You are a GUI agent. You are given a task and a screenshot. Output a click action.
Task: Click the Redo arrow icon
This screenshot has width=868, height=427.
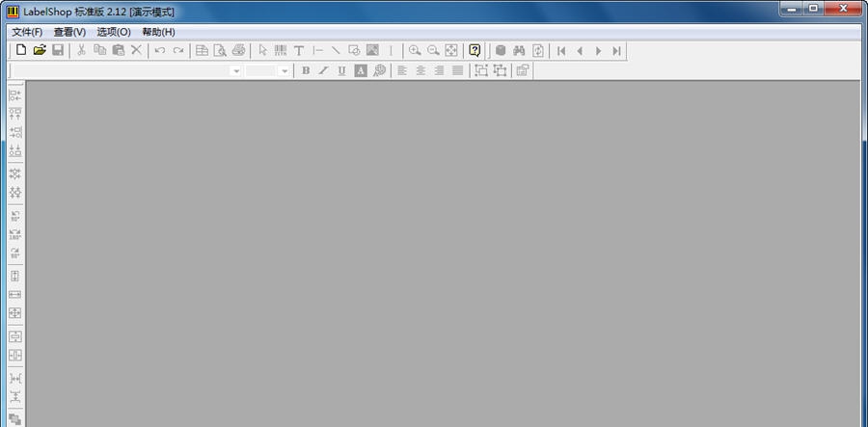[178, 50]
